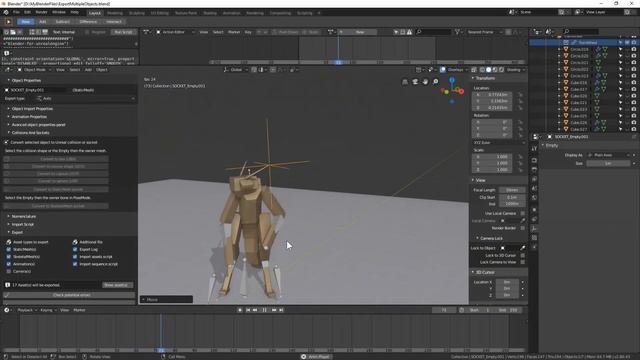Open the Display As Plain Axes dropdown

point(609,155)
